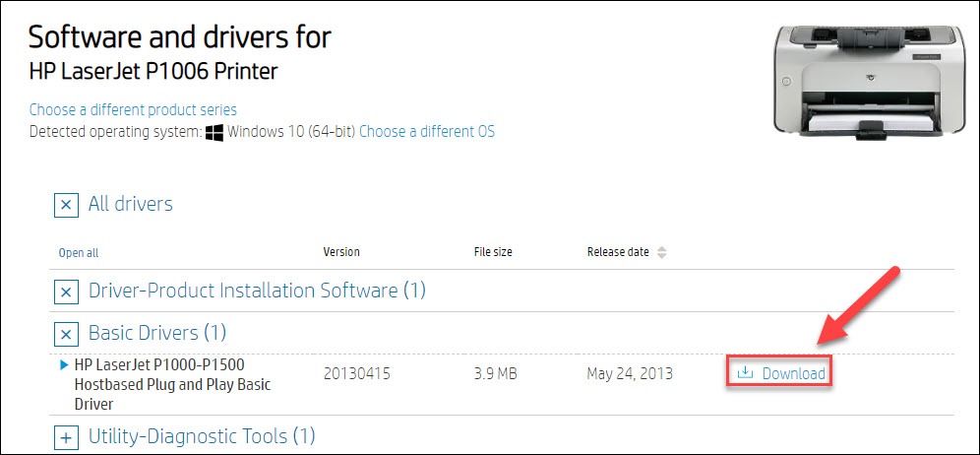Collapse the Driver-Product Installation Software box icon
The height and width of the screenshot is (455, 980).
(x=66, y=292)
